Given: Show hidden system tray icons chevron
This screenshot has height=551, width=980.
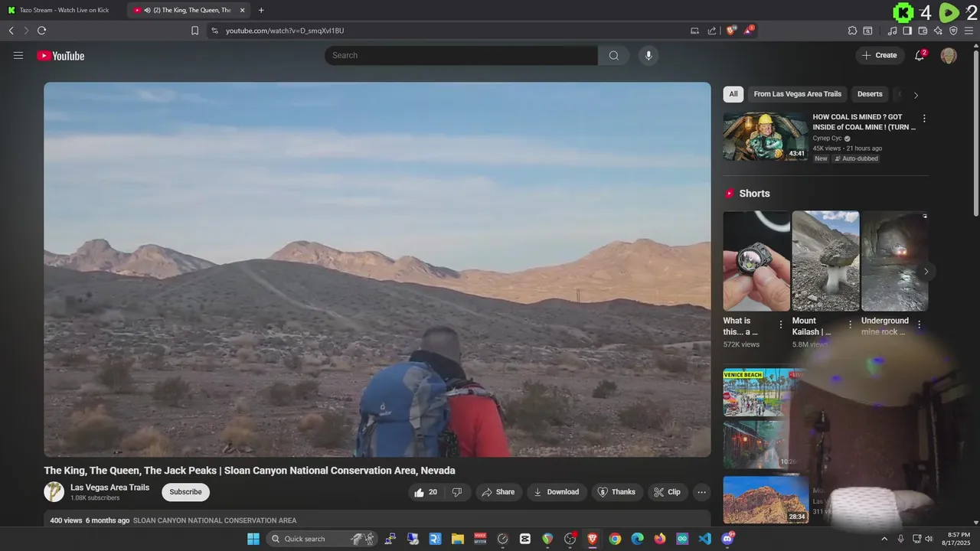Looking at the screenshot, I should (x=884, y=539).
